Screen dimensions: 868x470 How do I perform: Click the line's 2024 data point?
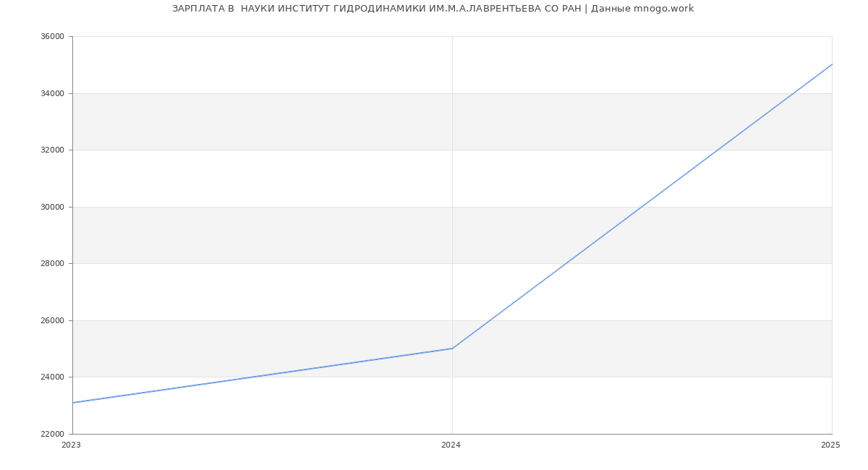click(452, 349)
